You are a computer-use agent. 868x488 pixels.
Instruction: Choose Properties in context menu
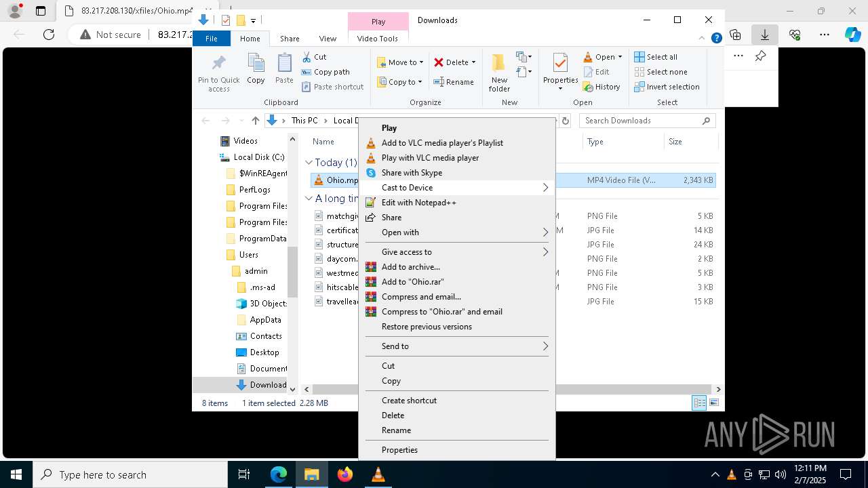point(457,450)
